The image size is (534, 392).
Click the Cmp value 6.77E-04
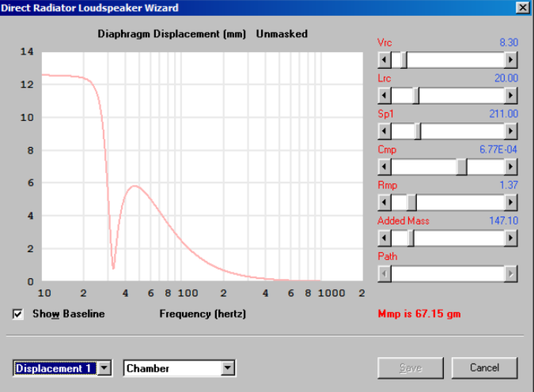coord(498,149)
